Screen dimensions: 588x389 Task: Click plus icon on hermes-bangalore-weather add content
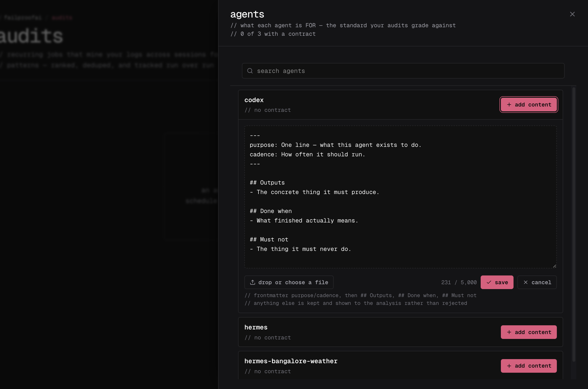(x=509, y=366)
